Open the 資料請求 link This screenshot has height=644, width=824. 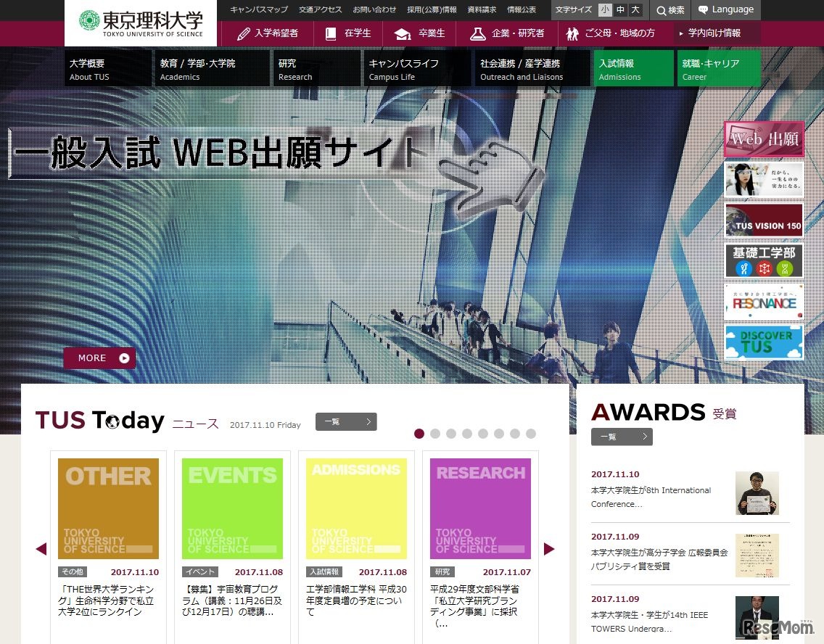(482, 10)
